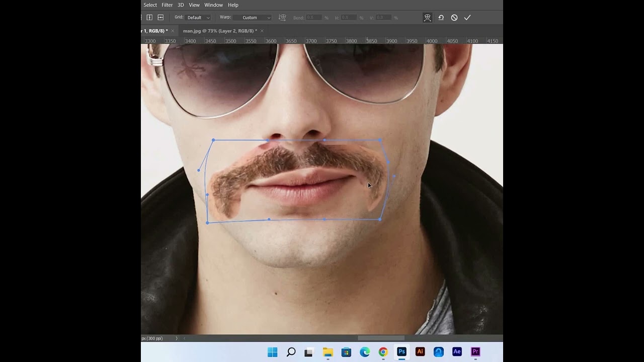The image size is (644, 362).
Task: Click the change warp orientation icon
Action: [282, 18]
